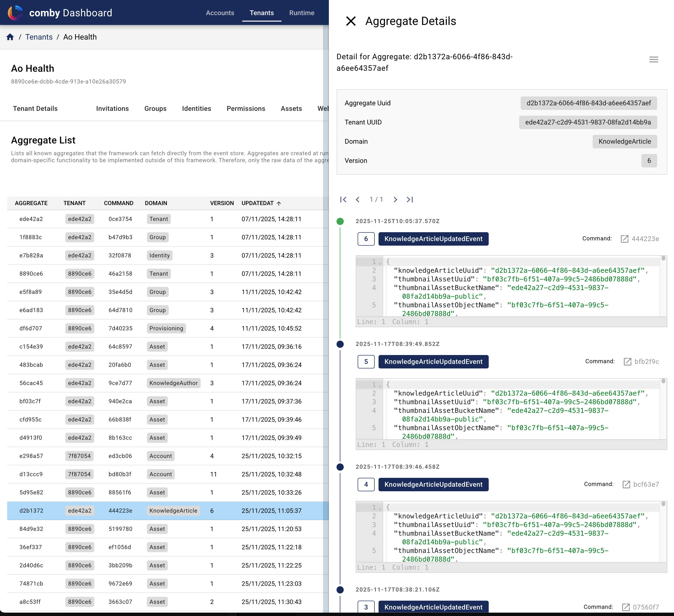Open external link for command bfb2f9c
Image resolution: width=674 pixels, height=616 pixels.
(627, 361)
